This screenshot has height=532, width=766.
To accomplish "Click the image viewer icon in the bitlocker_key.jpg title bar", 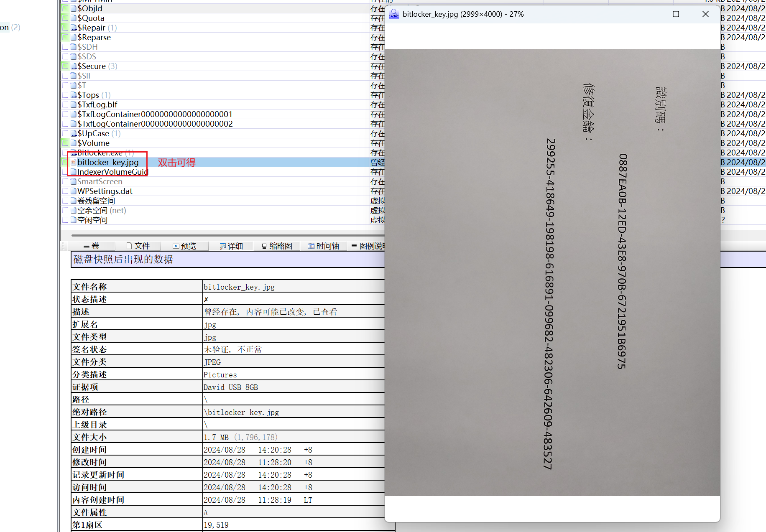I will click(394, 14).
